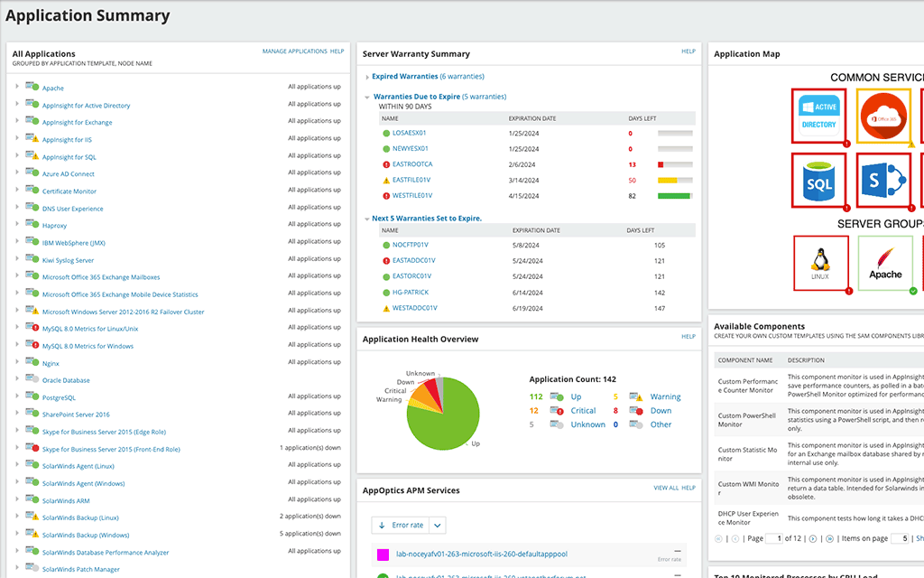924x578 pixels.
Task: Expand the Apache application tree node
Action: coord(17,88)
